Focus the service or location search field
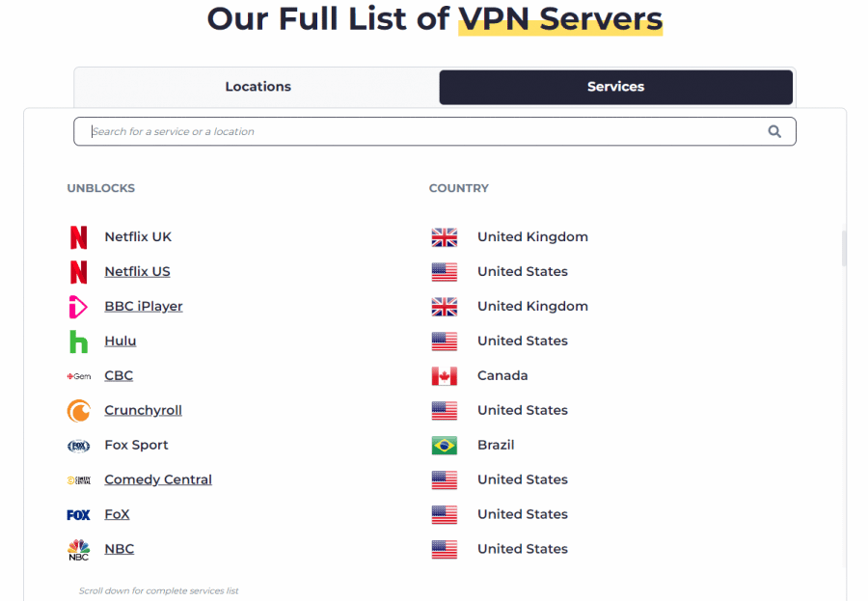868x601 pixels. point(435,131)
